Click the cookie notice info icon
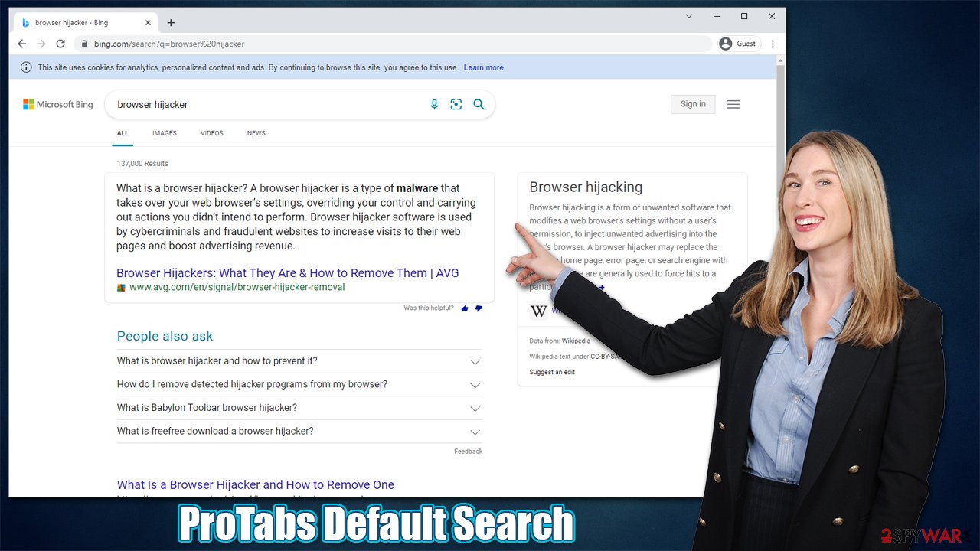Viewport: 980px width, 551px height. coord(26,67)
